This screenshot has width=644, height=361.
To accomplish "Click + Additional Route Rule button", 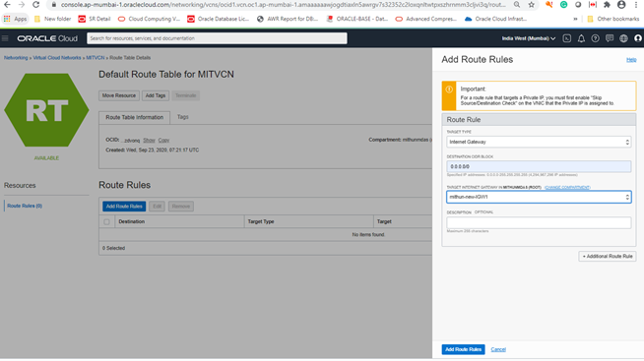I will tap(608, 257).
